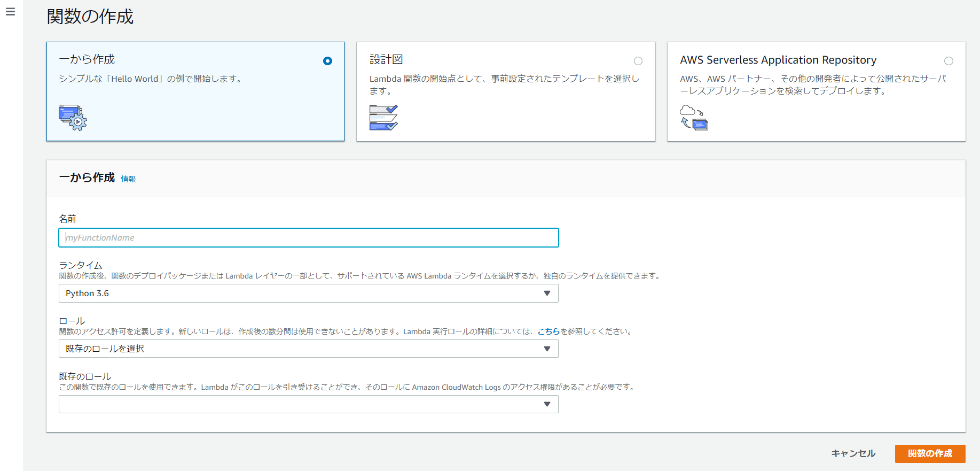Click the 一から作成 gear window icon
Screen dimensions: 980x471
point(73,118)
